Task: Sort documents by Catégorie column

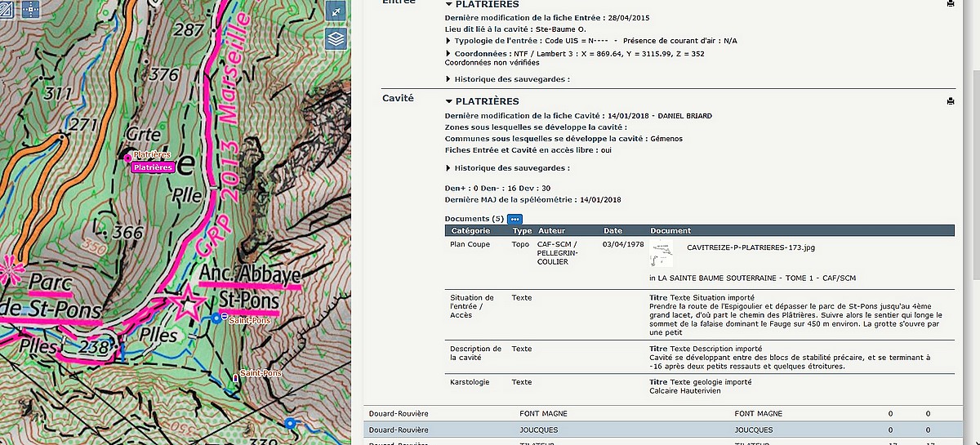Action: pos(470,231)
